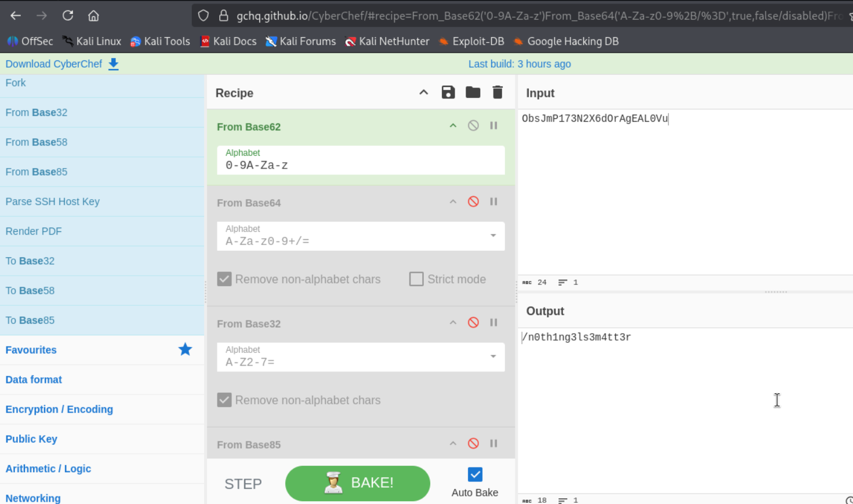
Task: Open the OffSec bookmark
Action: pos(30,41)
